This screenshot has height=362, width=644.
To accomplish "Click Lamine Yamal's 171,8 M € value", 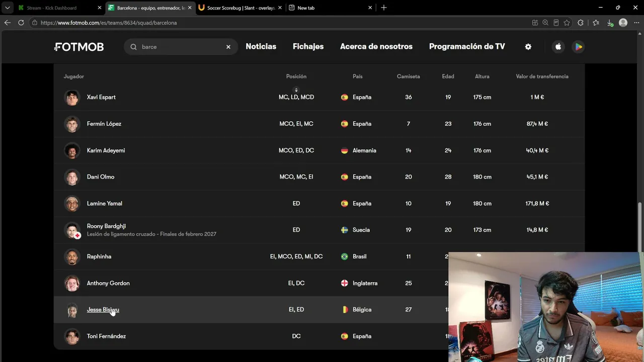I will pos(537,204).
